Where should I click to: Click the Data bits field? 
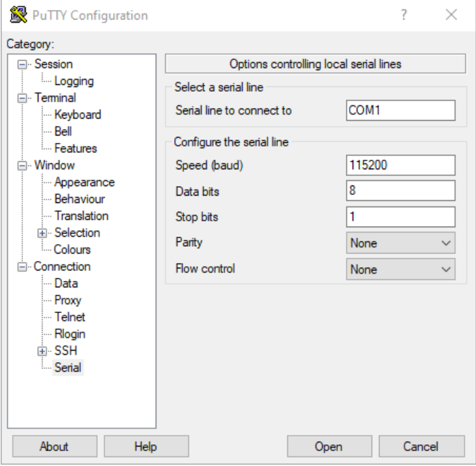point(400,191)
